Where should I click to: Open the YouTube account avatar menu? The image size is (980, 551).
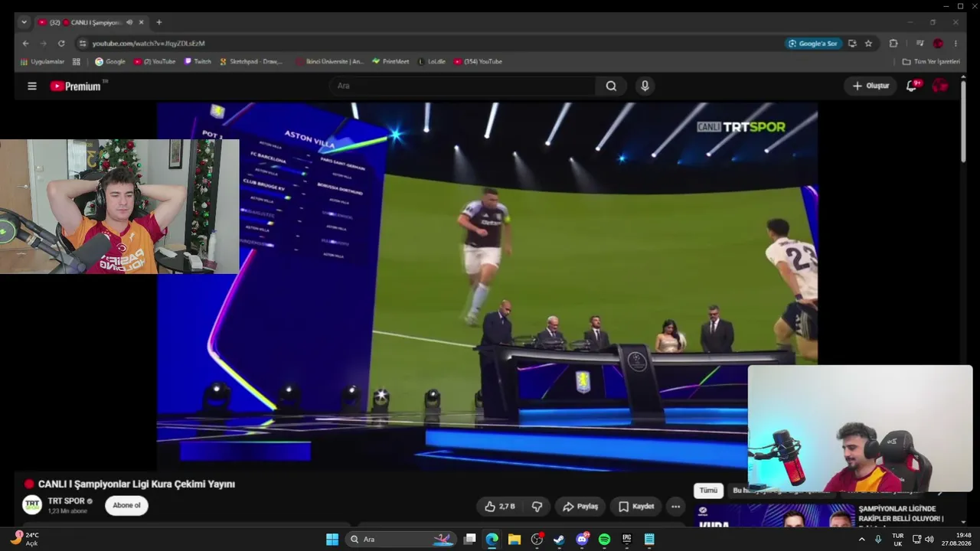pos(939,86)
